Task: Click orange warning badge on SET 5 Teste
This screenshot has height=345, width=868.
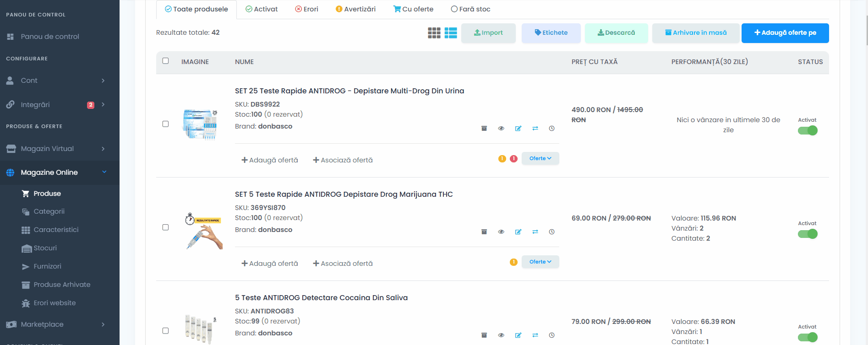Action: tap(513, 262)
